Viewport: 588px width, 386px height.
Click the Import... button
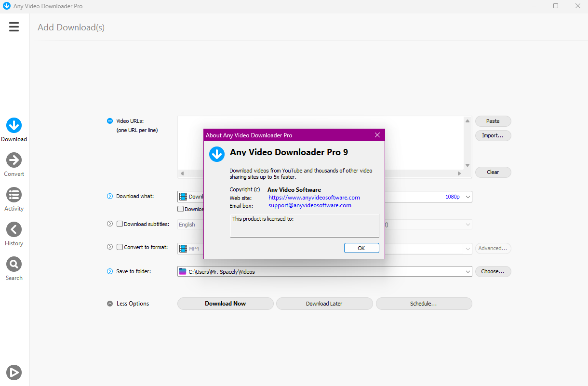[x=493, y=135]
